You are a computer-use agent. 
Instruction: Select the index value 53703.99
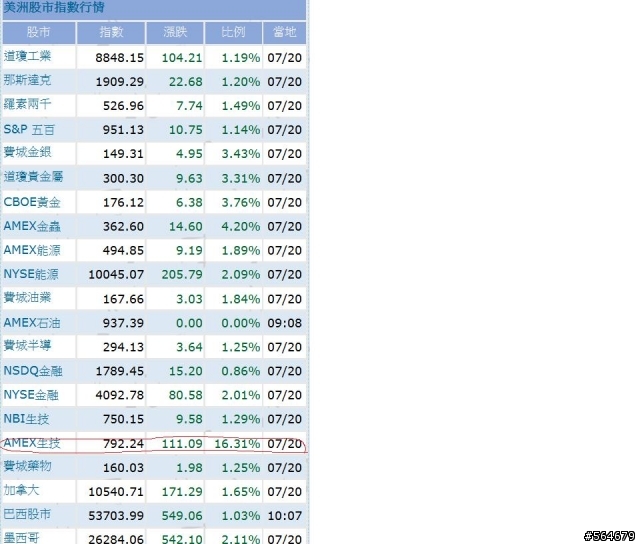point(116,516)
